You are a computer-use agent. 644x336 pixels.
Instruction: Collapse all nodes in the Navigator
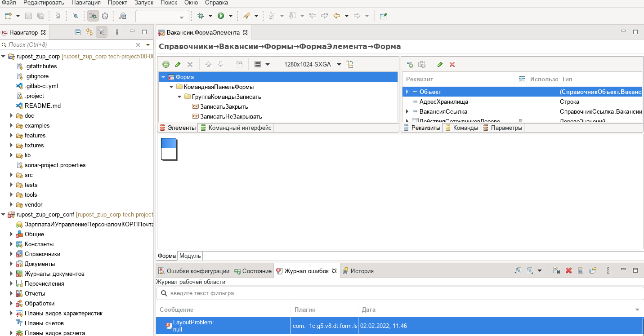point(77,32)
